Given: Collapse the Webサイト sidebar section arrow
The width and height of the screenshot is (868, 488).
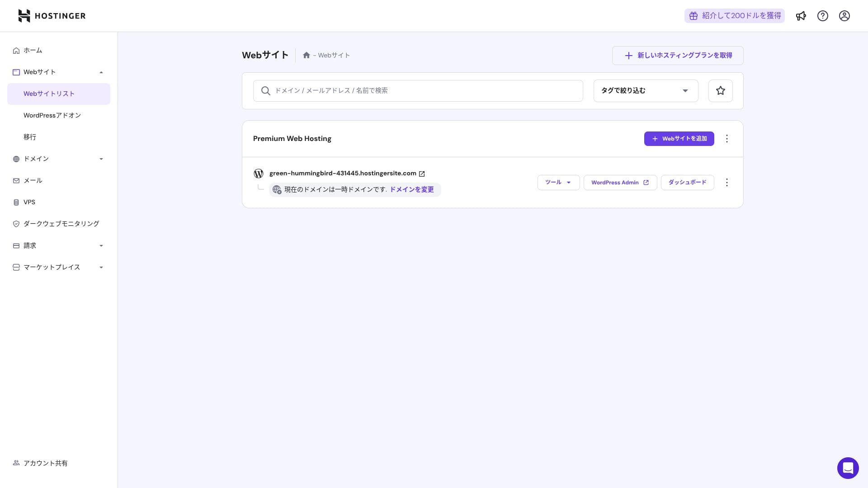Looking at the screenshot, I should pos(101,72).
